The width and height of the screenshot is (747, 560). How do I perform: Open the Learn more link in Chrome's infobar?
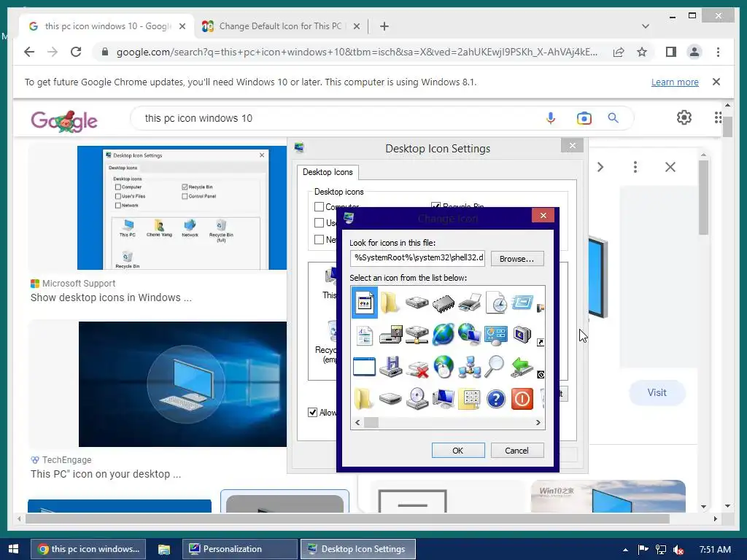(675, 82)
